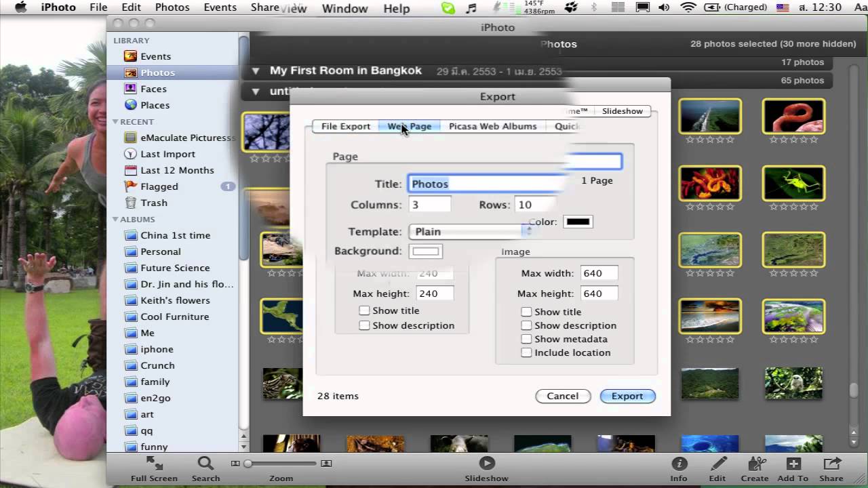This screenshot has width=868, height=488.
Task: Enable Show metadata checkbox
Action: [x=526, y=339]
